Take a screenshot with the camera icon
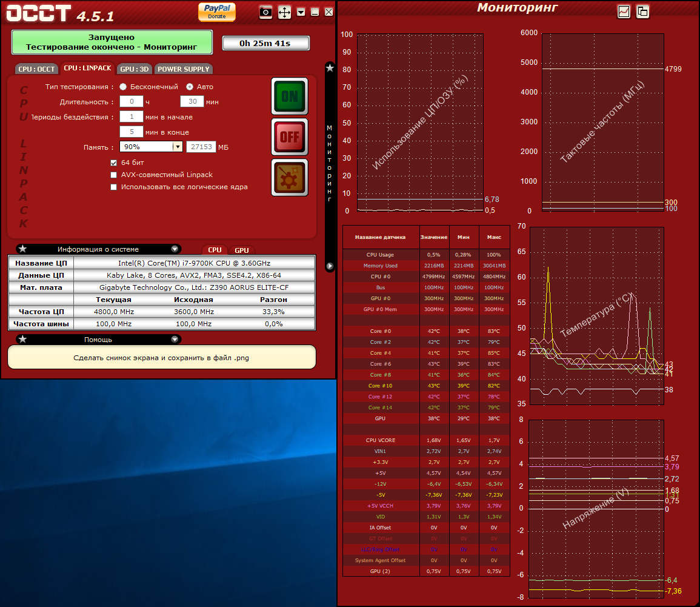 (x=265, y=12)
